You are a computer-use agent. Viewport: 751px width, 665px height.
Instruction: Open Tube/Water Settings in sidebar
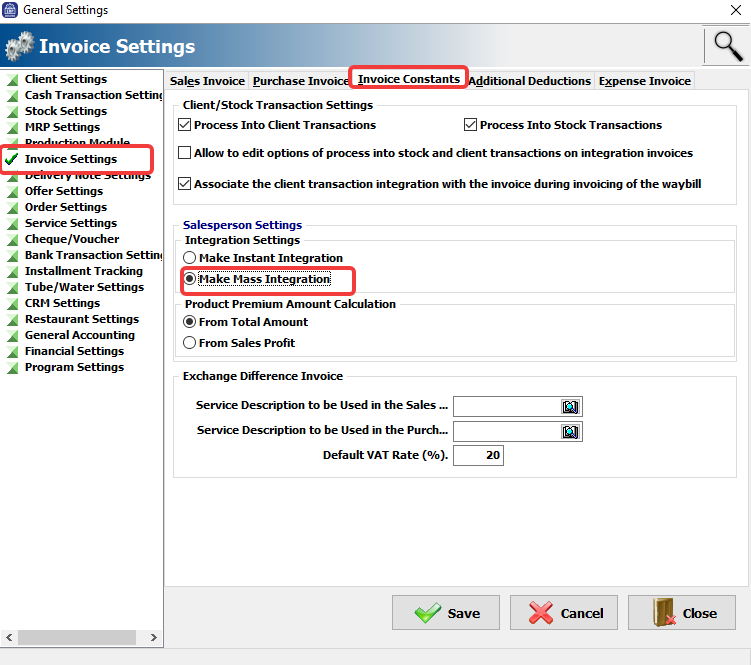[x=84, y=287]
